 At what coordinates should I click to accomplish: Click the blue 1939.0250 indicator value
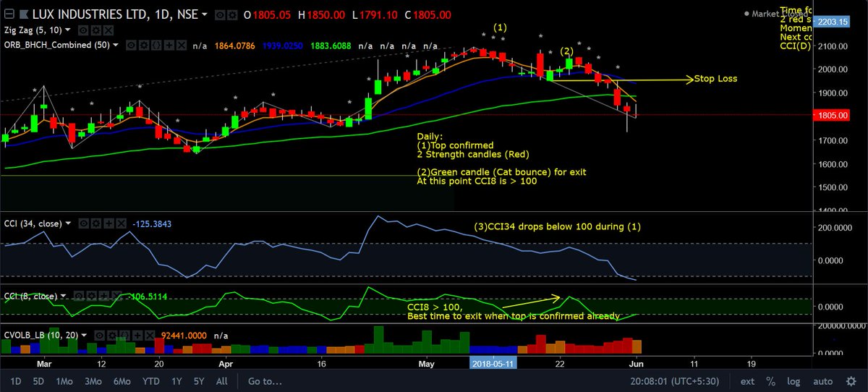pos(284,45)
